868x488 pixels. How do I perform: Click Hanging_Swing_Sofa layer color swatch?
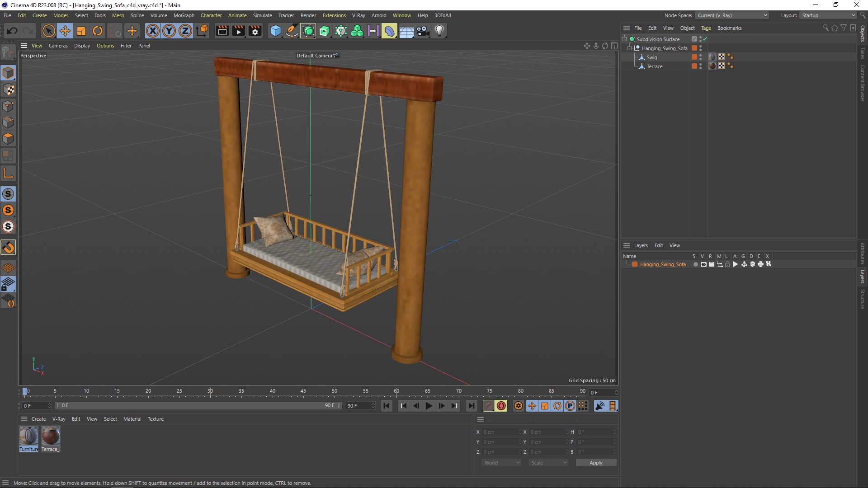(x=635, y=264)
